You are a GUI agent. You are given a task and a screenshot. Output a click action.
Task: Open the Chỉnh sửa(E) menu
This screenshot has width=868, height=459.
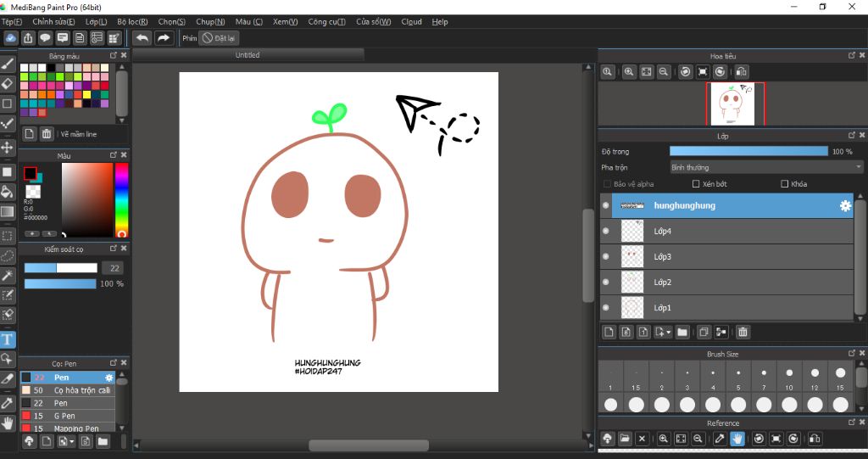[x=53, y=21]
